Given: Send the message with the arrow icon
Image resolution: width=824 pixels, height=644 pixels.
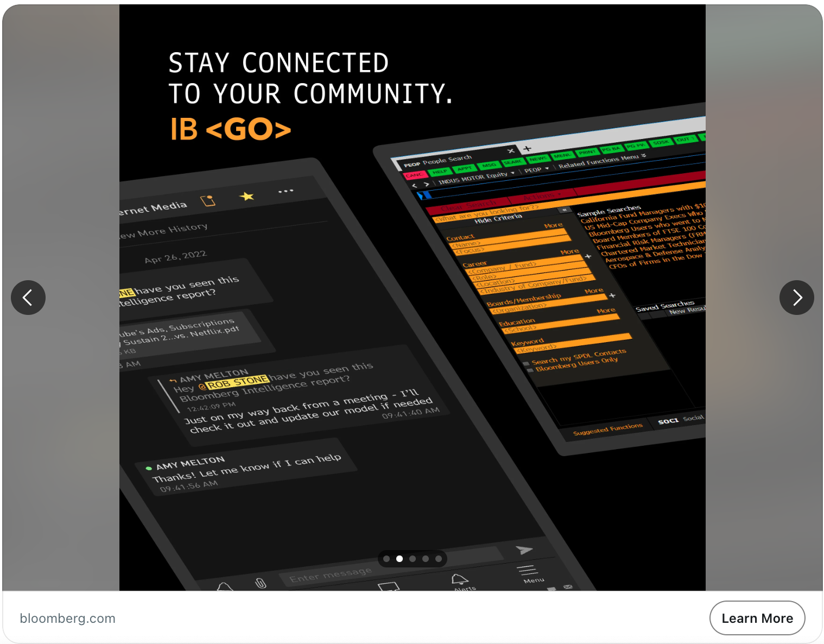Looking at the screenshot, I should point(525,550).
